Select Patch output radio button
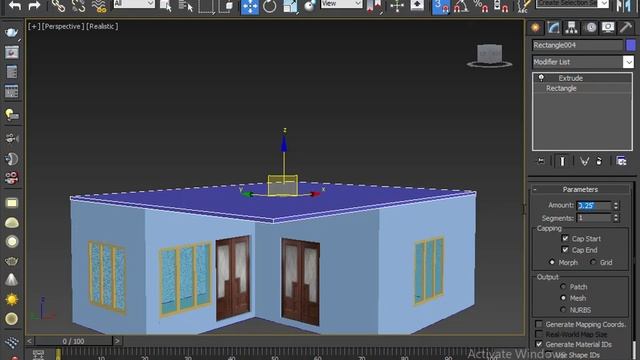The image size is (640, 360). 563,287
